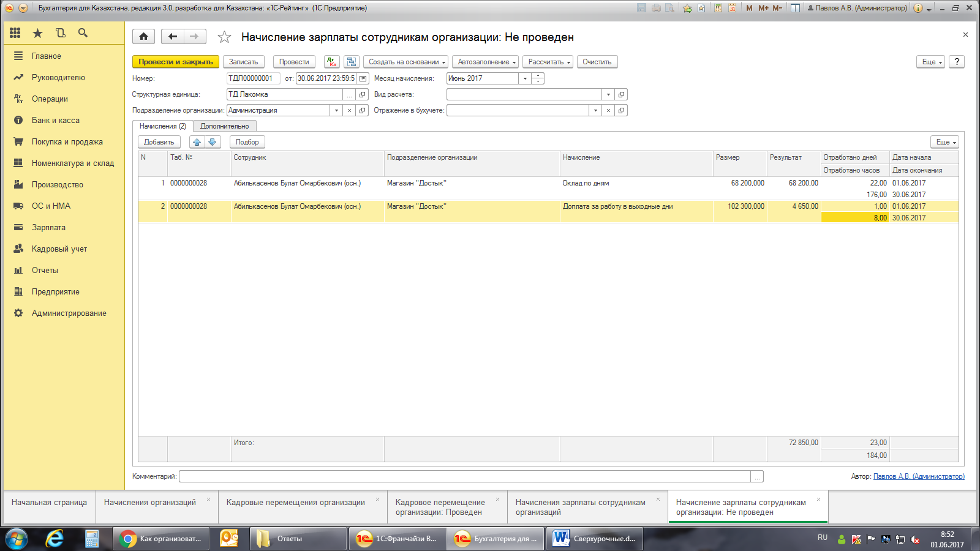
Task: Click the Записать button
Action: 244,62
